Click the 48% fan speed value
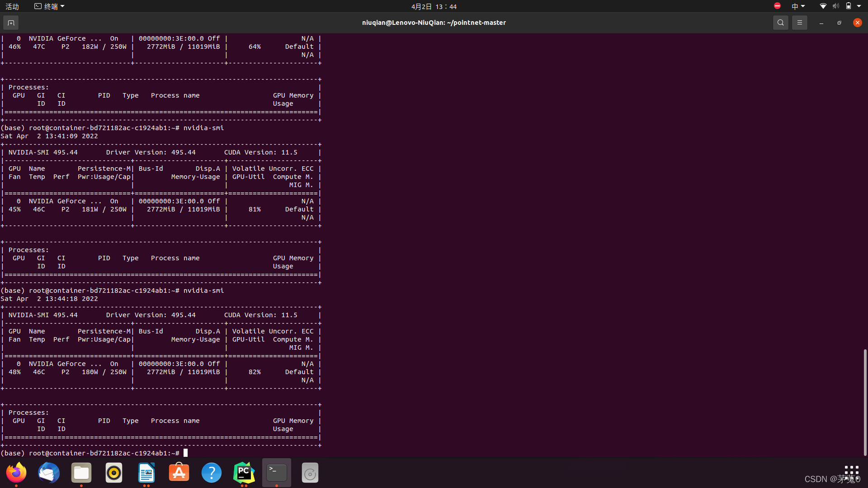868x488 pixels. pos(14,372)
